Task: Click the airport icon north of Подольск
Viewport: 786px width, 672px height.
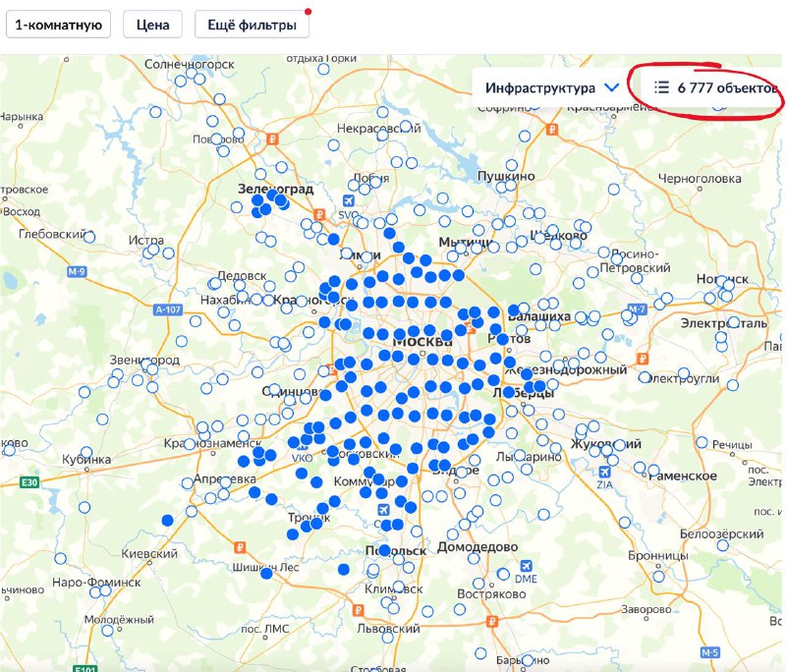Action: click(383, 510)
